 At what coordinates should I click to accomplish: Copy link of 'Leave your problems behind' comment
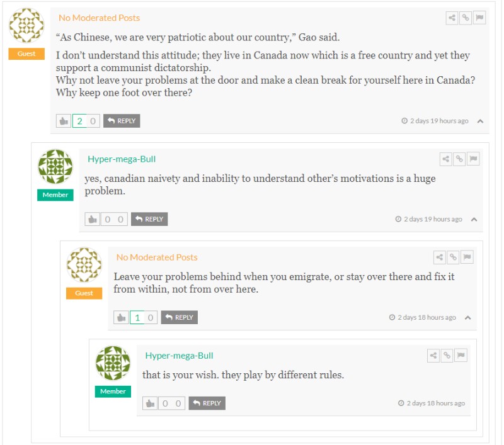click(453, 257)
